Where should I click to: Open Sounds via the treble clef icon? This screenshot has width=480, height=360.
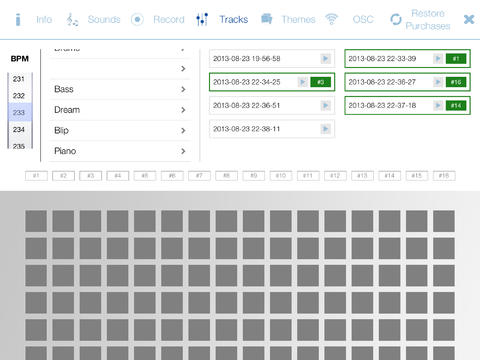(72, 20)
